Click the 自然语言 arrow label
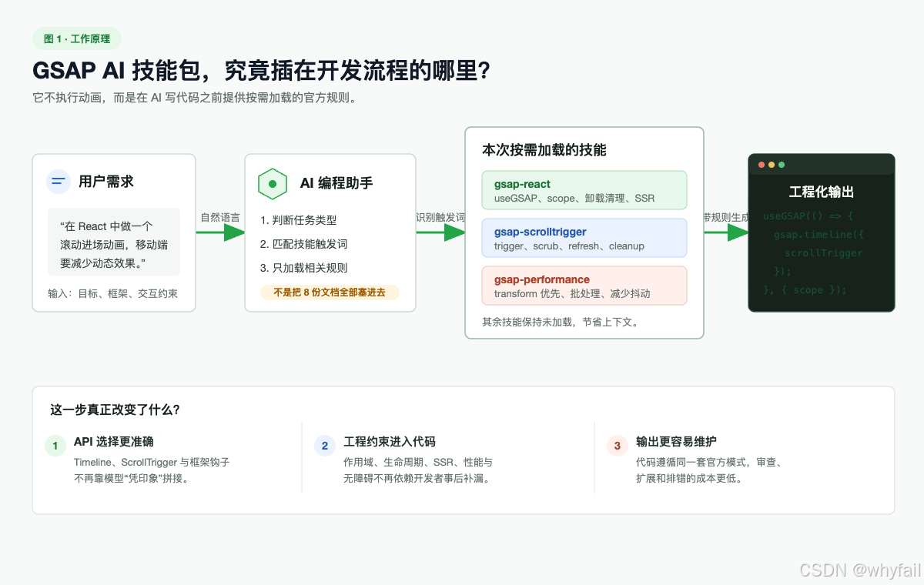924x585 pixels. coord(220,218)
